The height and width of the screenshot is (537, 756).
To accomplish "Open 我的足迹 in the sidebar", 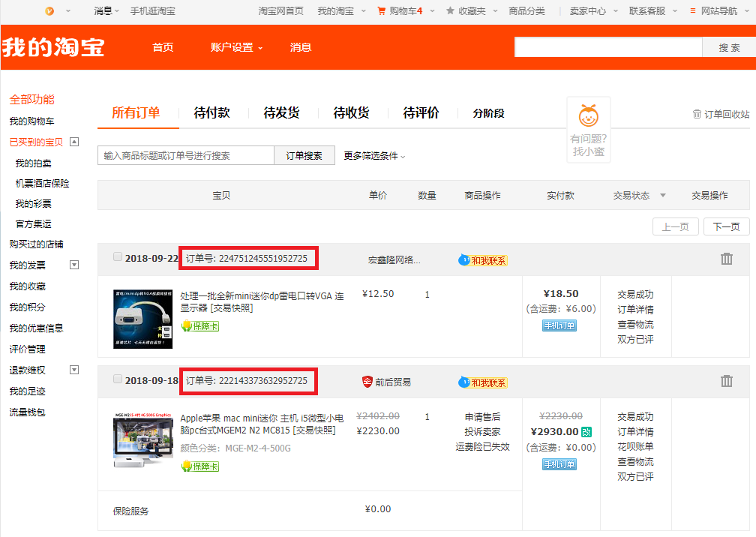I will pyautogui.click(x=27, y=391).
